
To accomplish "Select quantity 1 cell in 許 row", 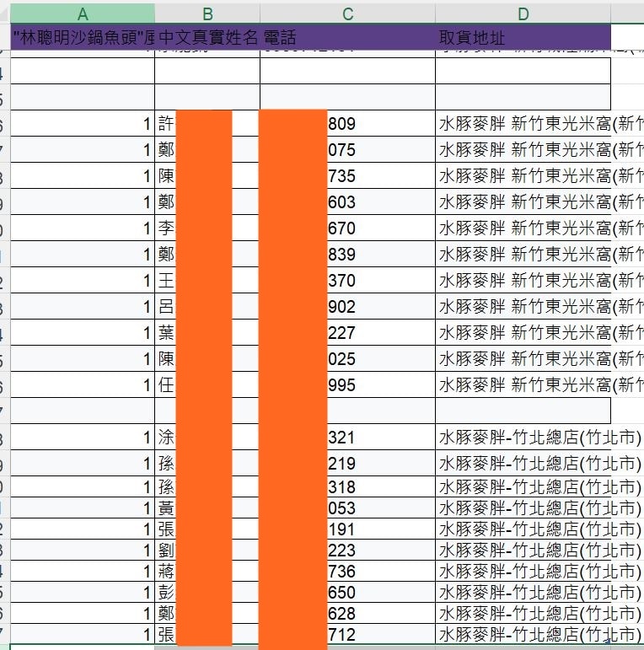I will (83, 123).
